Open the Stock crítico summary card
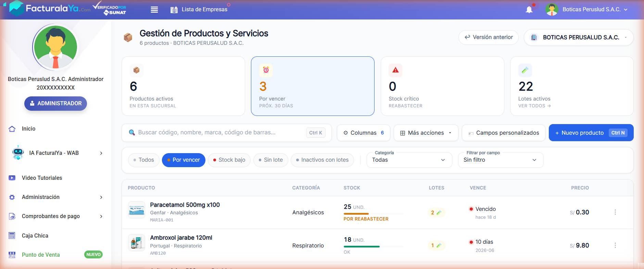644x269 pixels. point(442,86)
